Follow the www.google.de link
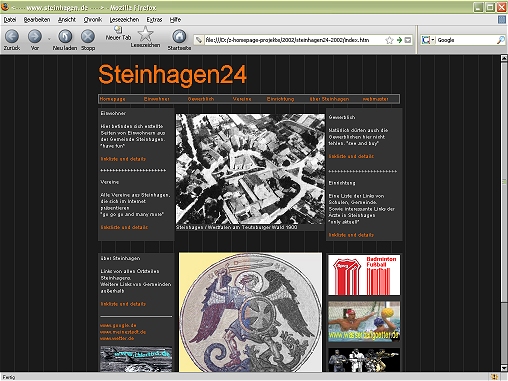This screenshot has width=508, height=381. point(118,325)
